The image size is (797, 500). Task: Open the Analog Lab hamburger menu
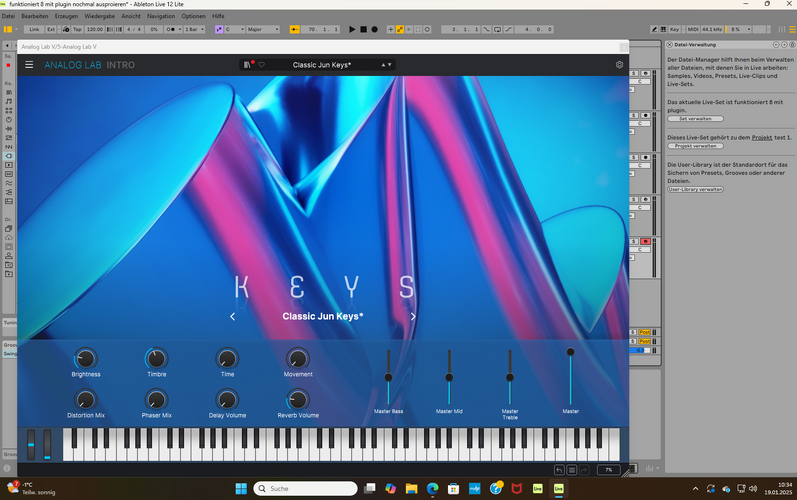(29, 65)
